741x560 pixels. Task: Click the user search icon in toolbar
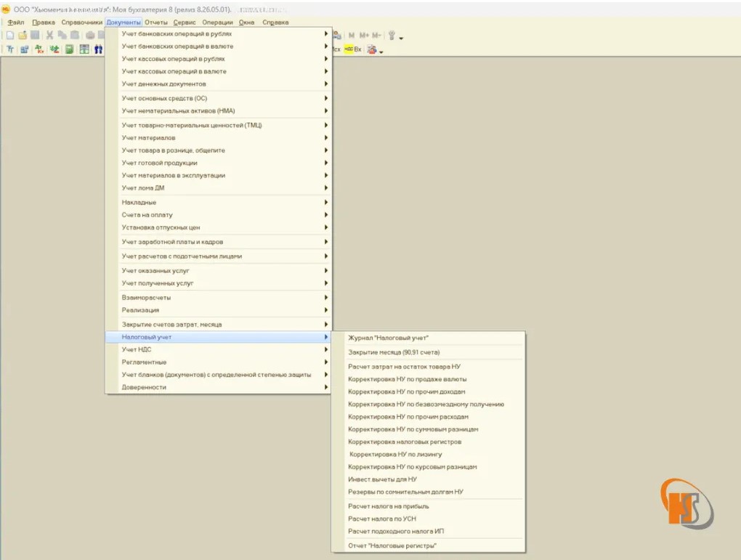[337, 35]
